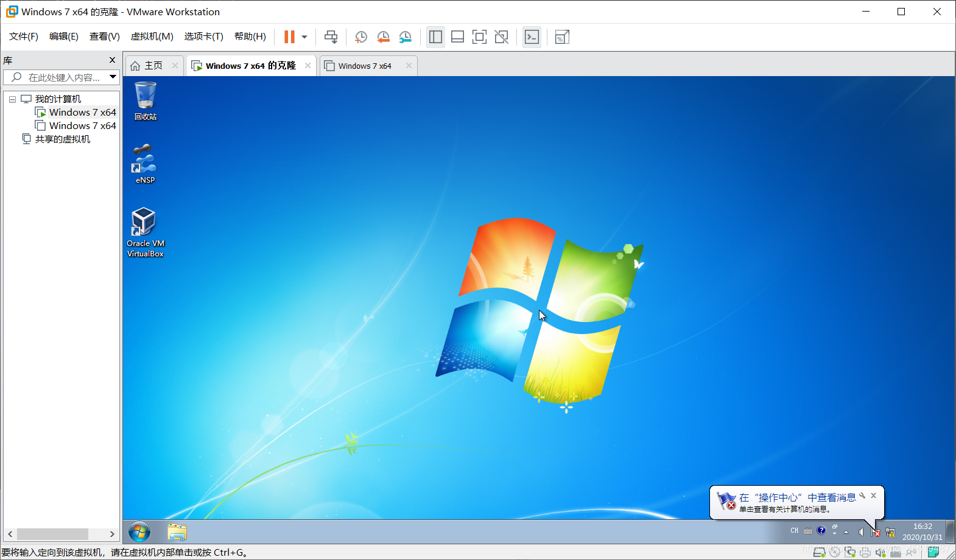Click the Show Desktop strip in the guest
Viewport: 956px width, 560px height.
point(950,532)
